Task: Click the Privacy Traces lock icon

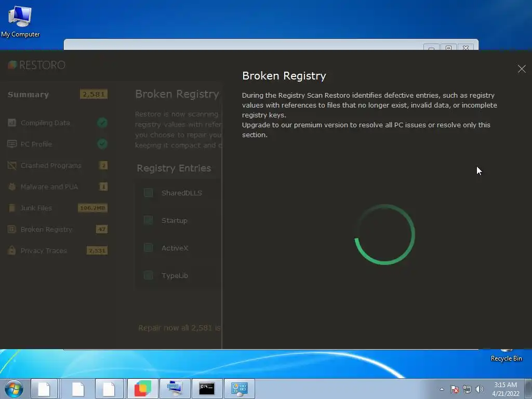Action: [x=12, y=250]
